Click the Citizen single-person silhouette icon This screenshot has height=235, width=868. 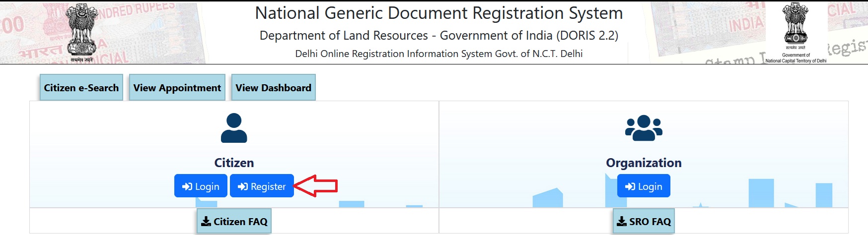(x=234, y=128)
